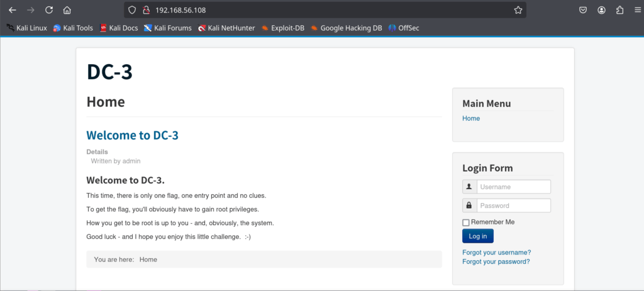Open the Firefox account icon
Image resolution: width=644 pixels, height=291 pixels.
[x=602, y=10]
